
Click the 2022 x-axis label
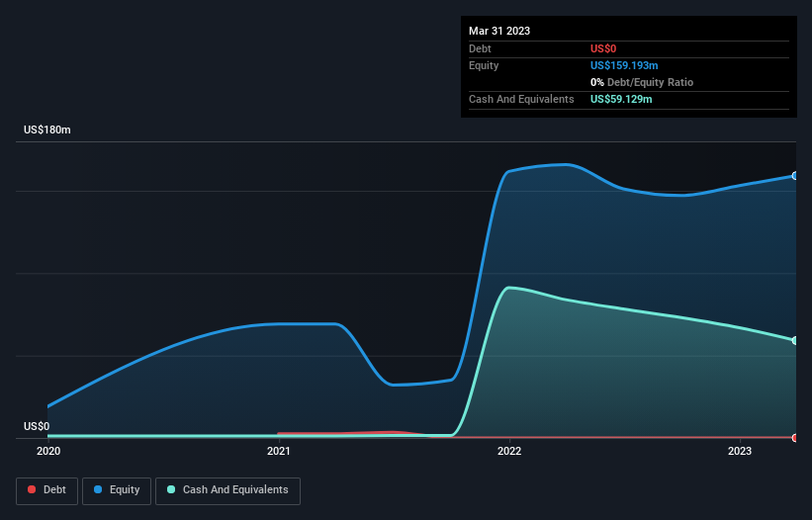(509, 451)
